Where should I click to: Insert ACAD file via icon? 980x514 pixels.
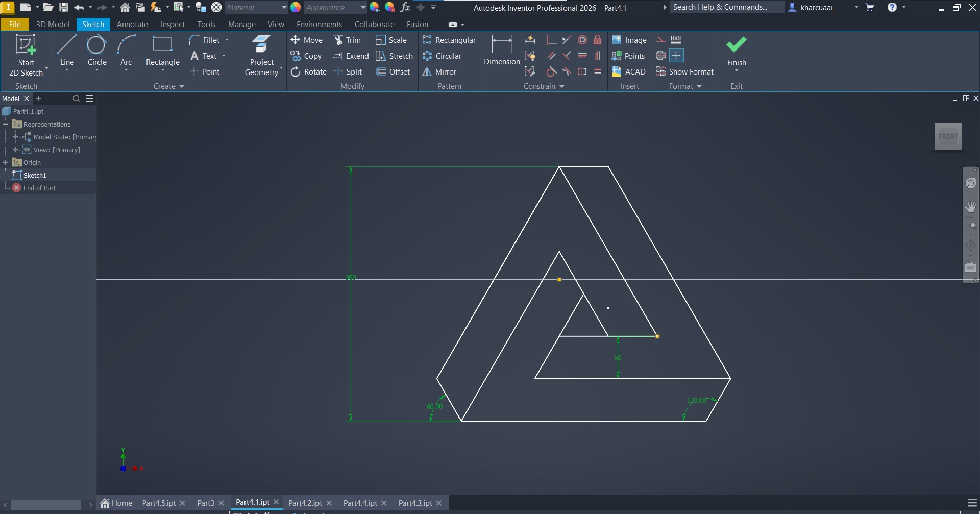617,72
